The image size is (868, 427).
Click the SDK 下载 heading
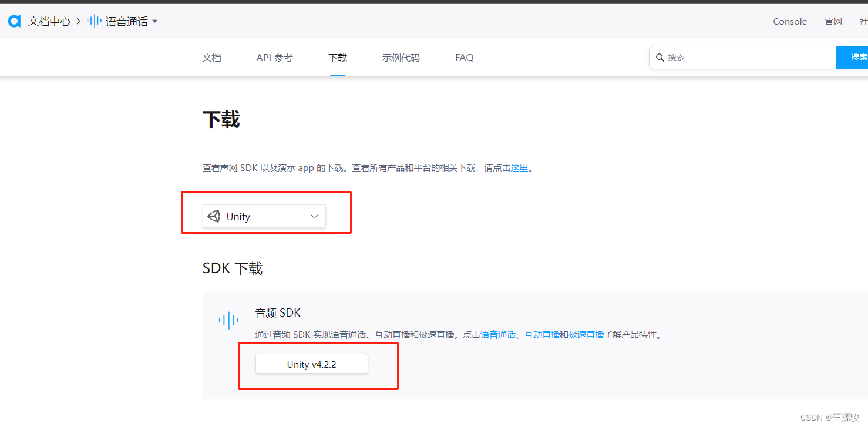pos(233,268)
